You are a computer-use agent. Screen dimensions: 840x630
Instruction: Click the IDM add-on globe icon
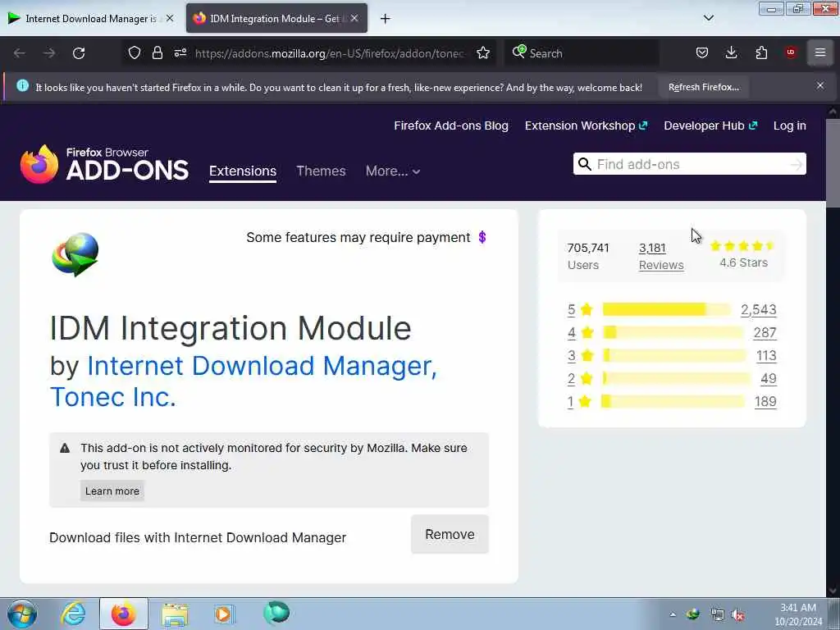click(x=75, y=254)
